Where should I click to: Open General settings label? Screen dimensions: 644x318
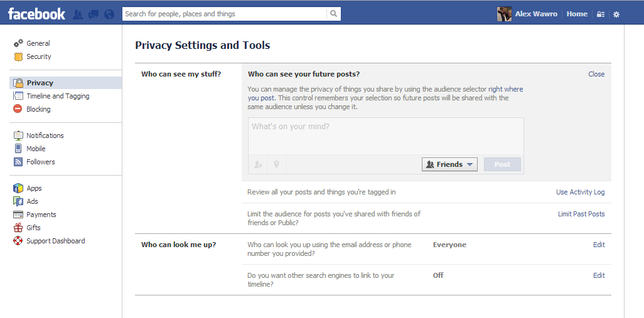[38, 43]
